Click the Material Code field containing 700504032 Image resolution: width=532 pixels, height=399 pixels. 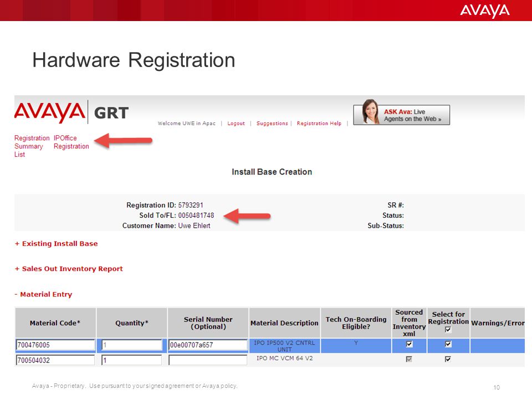coord(55,360)
